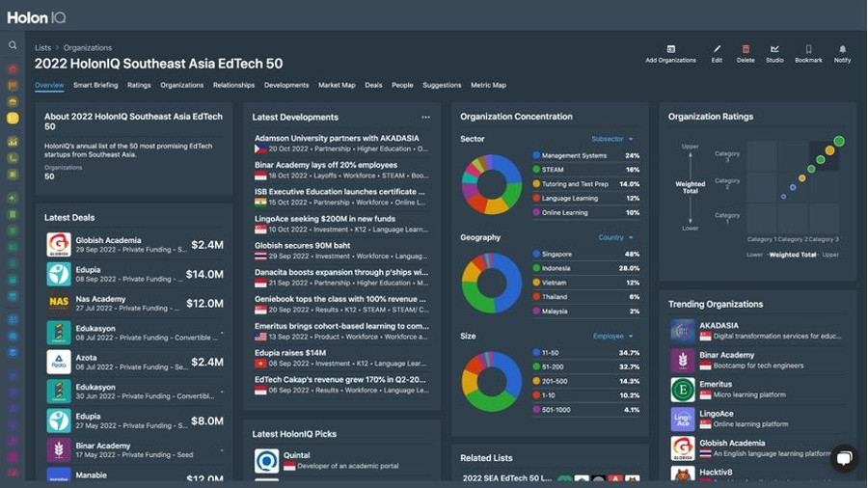Screen dimensions: 868x488
Task: Click the Delete trash icon
Action: [x=746, y=49]
